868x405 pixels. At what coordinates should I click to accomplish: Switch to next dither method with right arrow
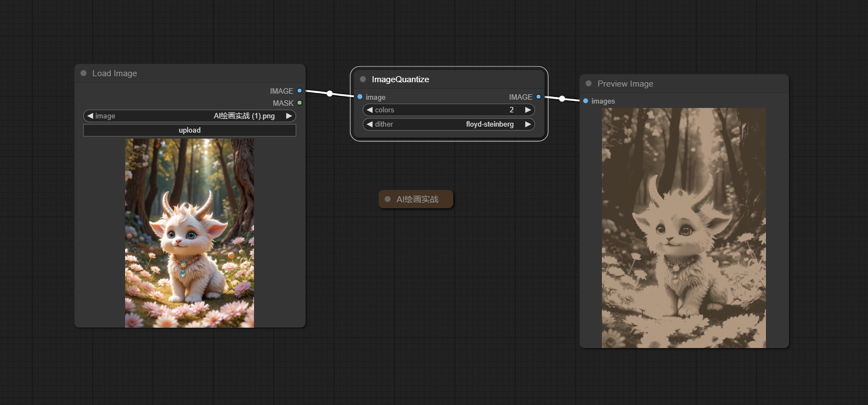(528, 124)
